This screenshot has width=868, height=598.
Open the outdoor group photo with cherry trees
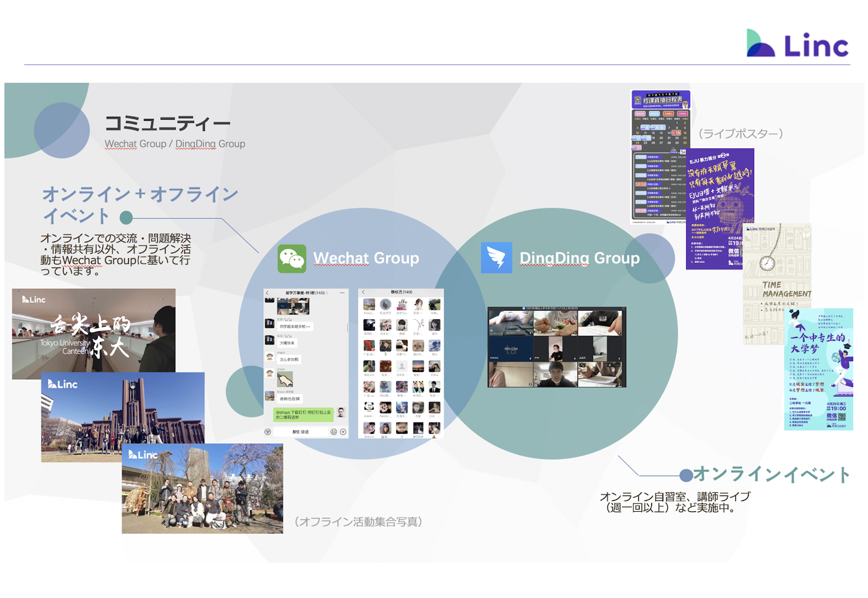pyautogui.click(x=202, y=488)
